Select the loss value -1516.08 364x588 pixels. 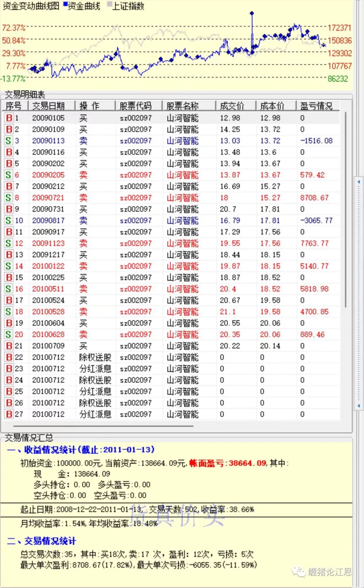316,141
